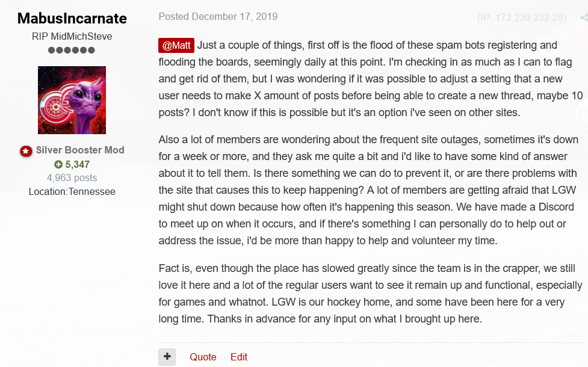Click the RIP MidMichSteve member title
Screen dimensions: 588x367
point(72,36)
